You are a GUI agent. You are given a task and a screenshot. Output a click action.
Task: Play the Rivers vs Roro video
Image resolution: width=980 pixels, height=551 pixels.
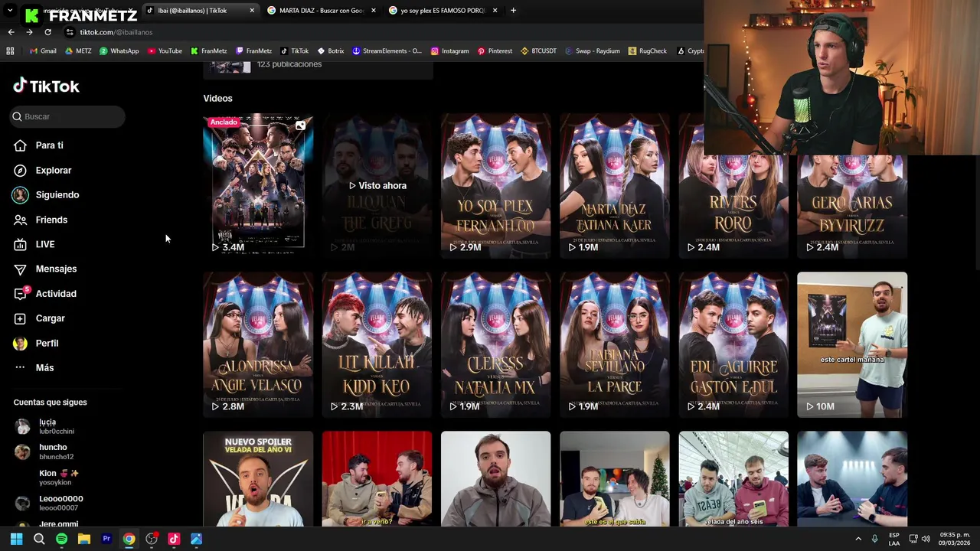733,205
